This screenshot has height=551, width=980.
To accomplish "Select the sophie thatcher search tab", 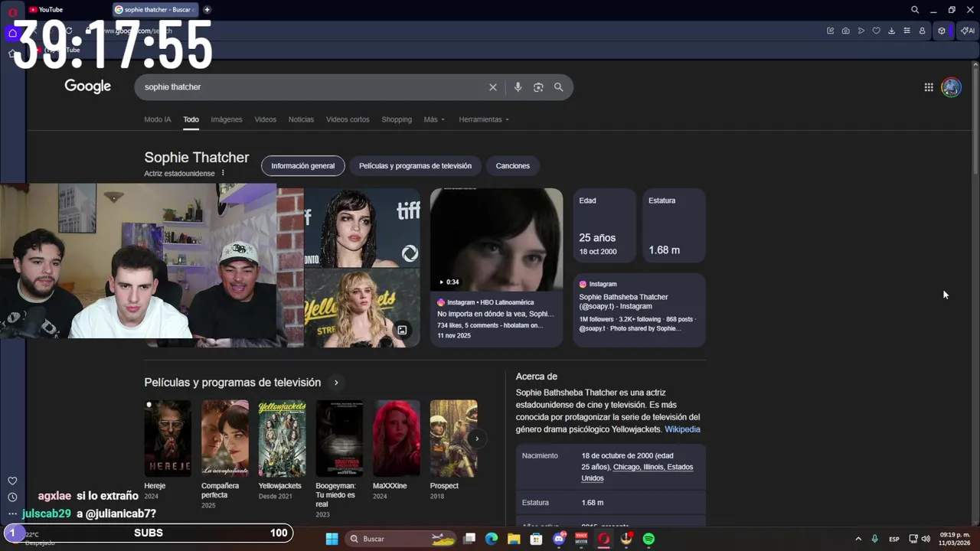I will coord(156,10).
